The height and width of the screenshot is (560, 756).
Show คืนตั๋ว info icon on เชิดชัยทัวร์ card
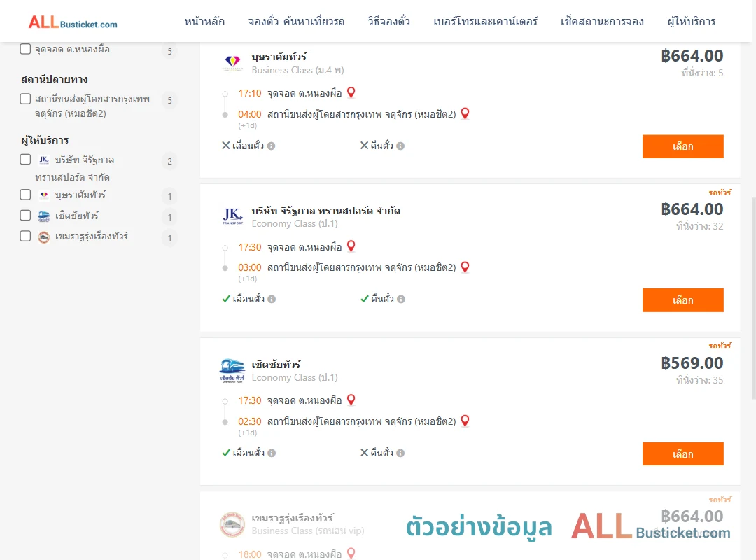pyautogui.click(x=400, y=453)
